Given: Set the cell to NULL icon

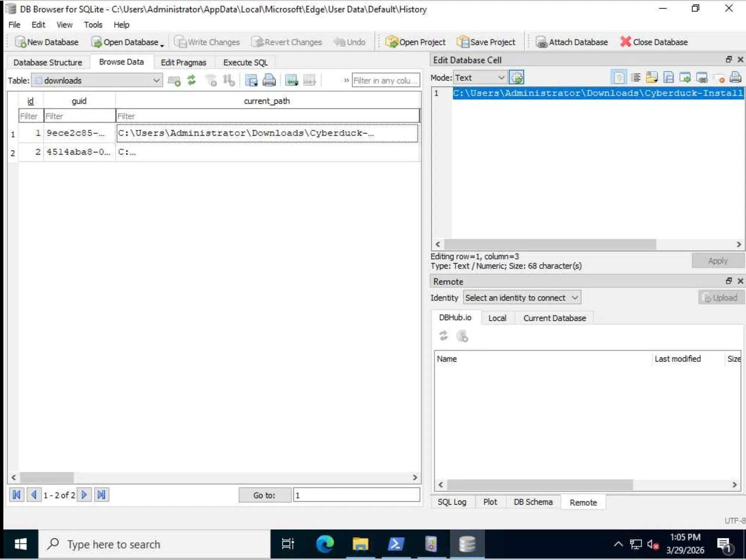Looking at the screenshot, I should pyautogui.click(x=719, y=77).
